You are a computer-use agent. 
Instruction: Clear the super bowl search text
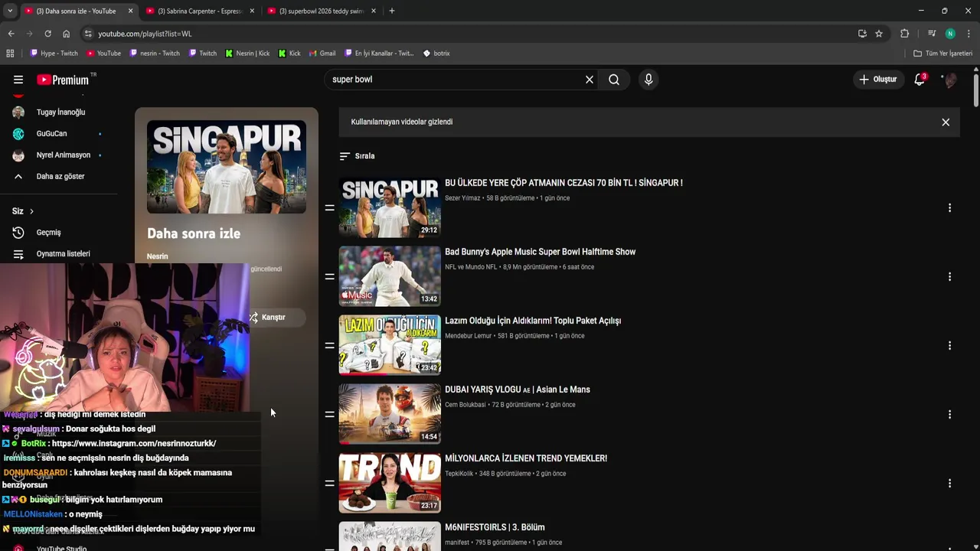(590, 80)
